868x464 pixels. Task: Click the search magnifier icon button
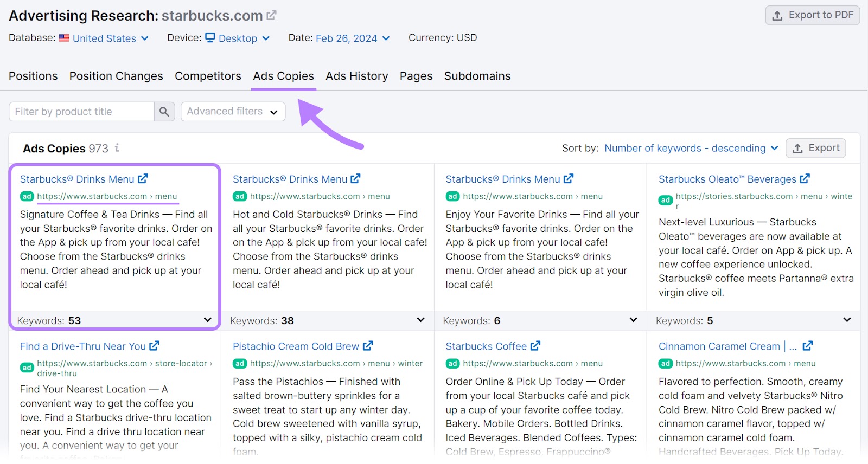point(164,112)
